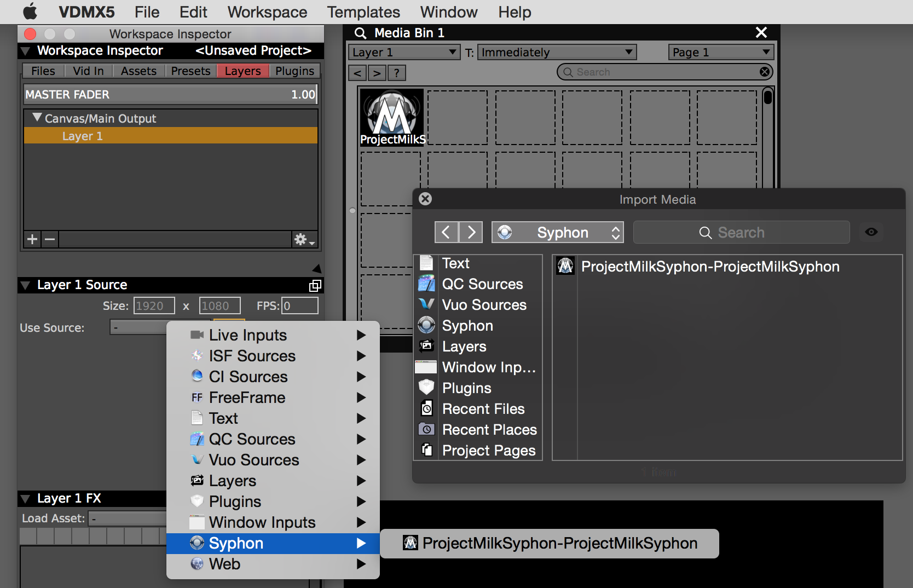
Task: Switch to the Plugins tab
Action: point(294,71)
